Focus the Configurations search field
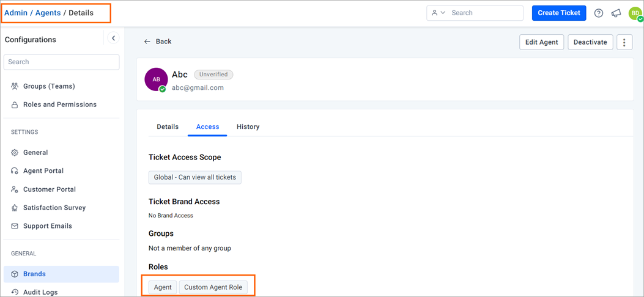Image resolution: width=644 pixels, height=297 pixels. tap(62, 62)
